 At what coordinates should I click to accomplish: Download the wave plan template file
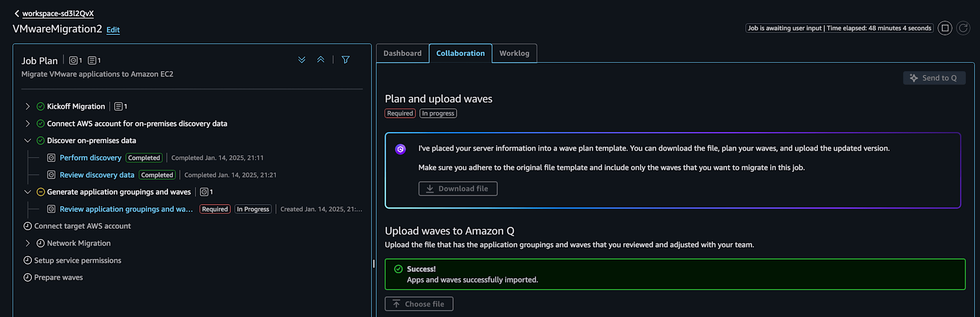458,189
